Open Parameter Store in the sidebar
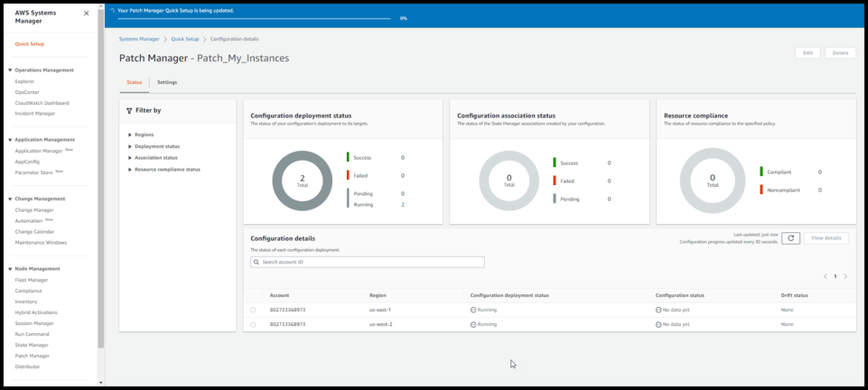The height and width of the screenshot is (390, 868). (x=33, y=172)
